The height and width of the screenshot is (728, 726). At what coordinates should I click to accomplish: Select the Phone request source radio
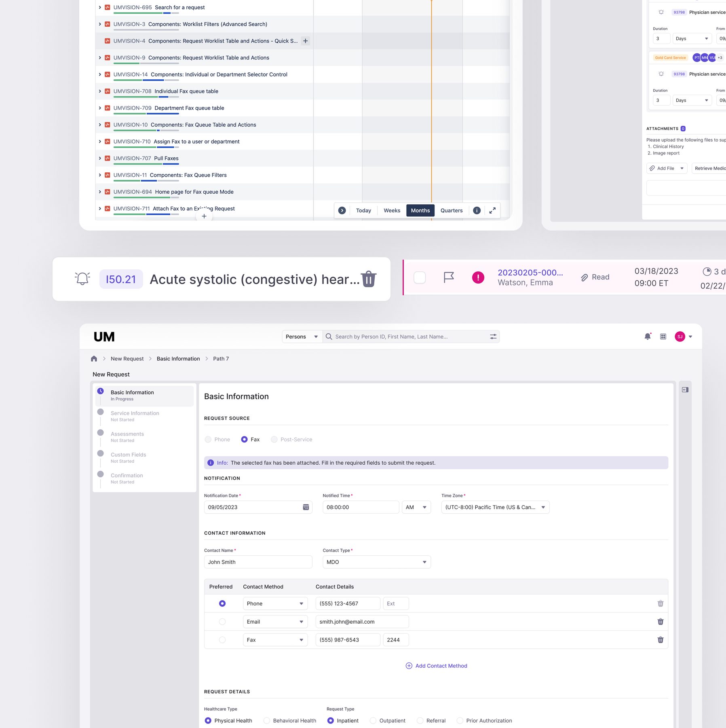[x=208, y=440]
